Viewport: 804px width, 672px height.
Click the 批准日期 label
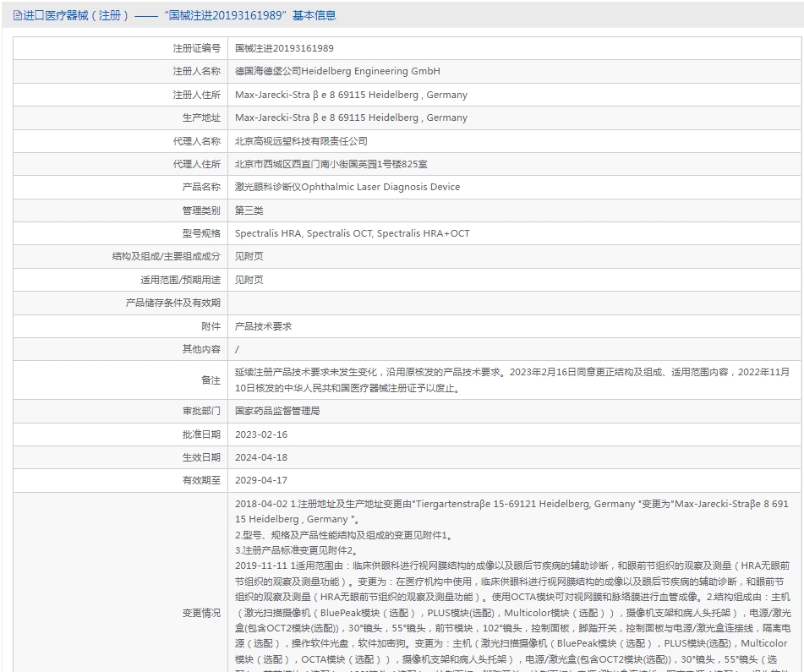[x=201, y=434]
